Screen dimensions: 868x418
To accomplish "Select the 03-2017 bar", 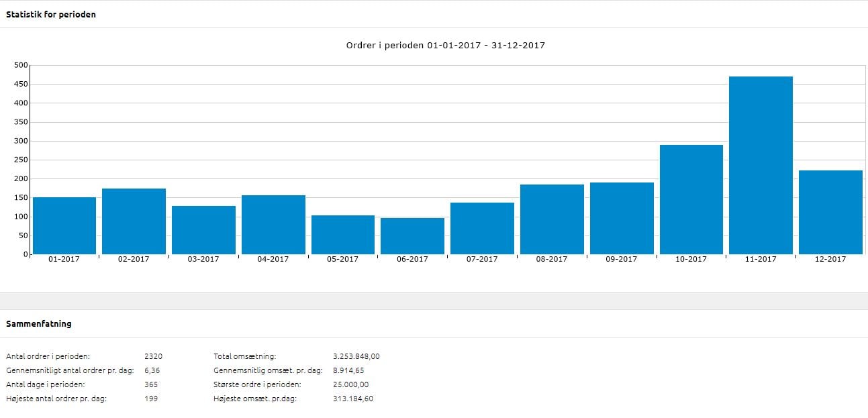I will click(x=203, y=230).
